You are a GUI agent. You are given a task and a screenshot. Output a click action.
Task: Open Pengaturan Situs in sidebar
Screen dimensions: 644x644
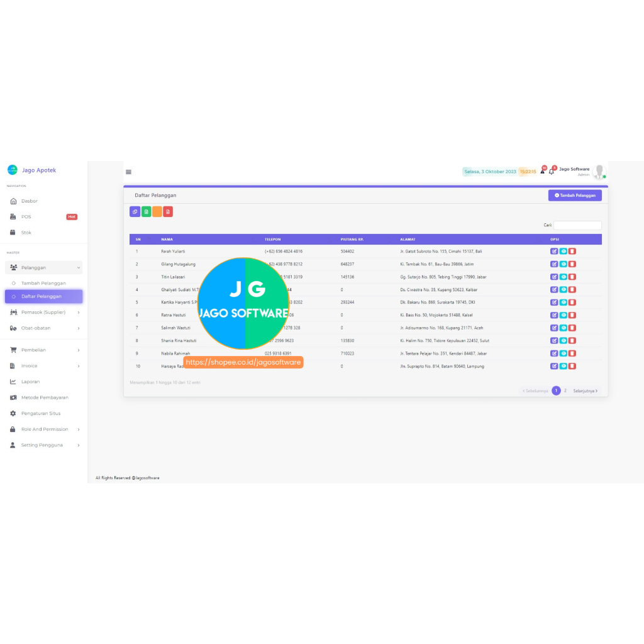coord(44,414)
